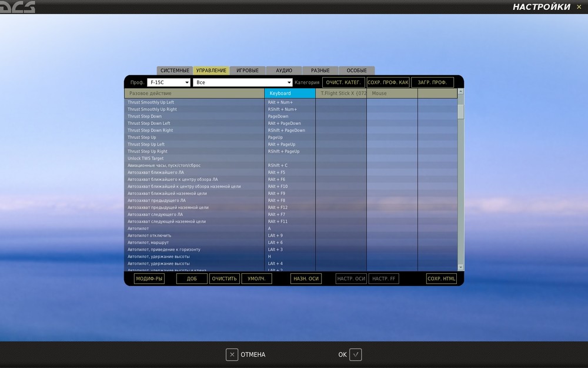Image resolution: width=588 pixels, height=368 pixels.
Task: Open the category dropdown labeled Все
Action: [x=243, y=82]
